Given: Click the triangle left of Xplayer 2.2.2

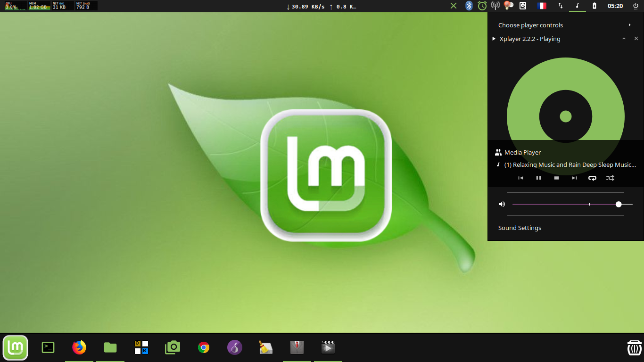Looking at the screenshot, I should coord(494,39).
